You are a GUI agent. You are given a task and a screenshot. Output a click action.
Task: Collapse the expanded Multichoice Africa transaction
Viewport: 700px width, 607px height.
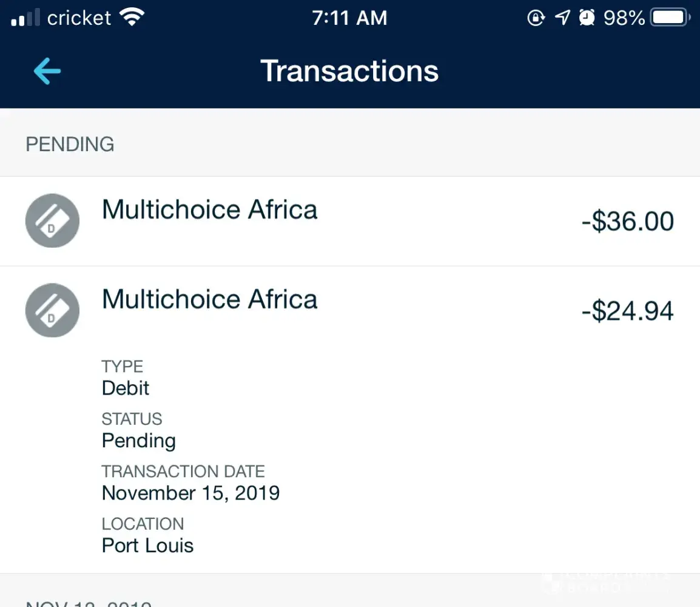pyautogui.click(x=210, y=300)
